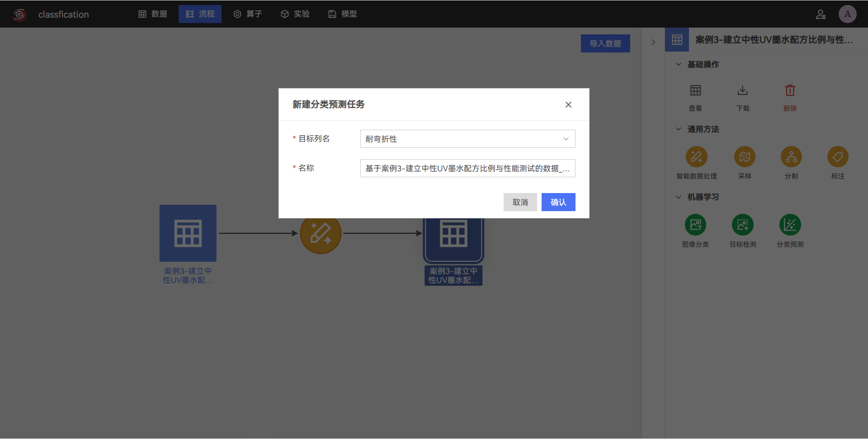Click the 下载 download icon
Image resolution: width=868 pixels, height=439 pixels.
pyautogui.click(x=743, y=90)
